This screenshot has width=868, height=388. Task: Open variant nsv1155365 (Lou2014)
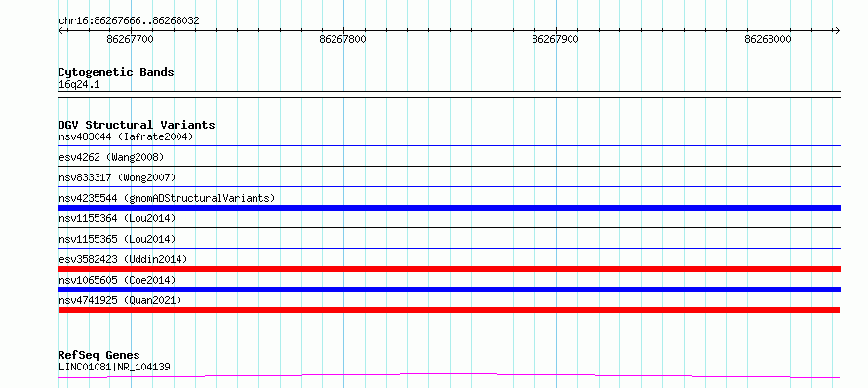click(117, 239)
